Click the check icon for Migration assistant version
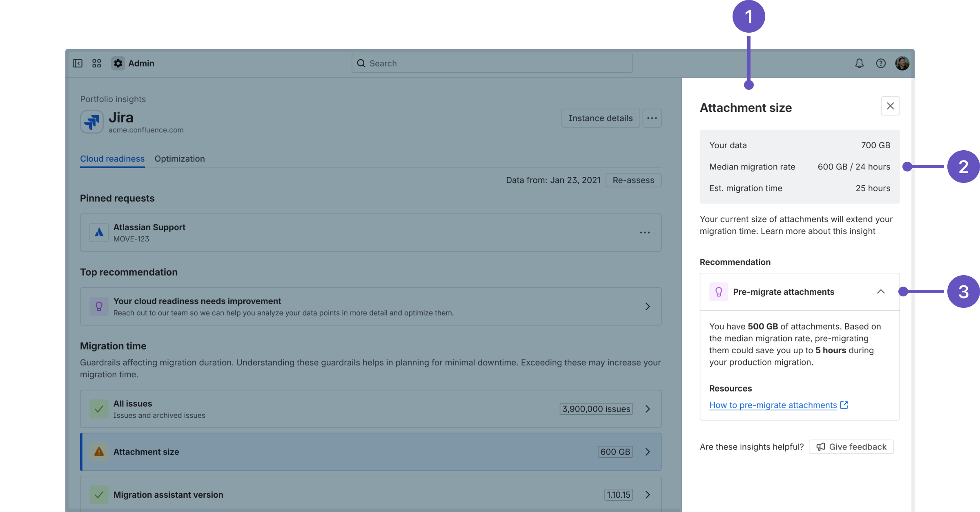This screenshot has width=980, height=512. tap(99, 495)
